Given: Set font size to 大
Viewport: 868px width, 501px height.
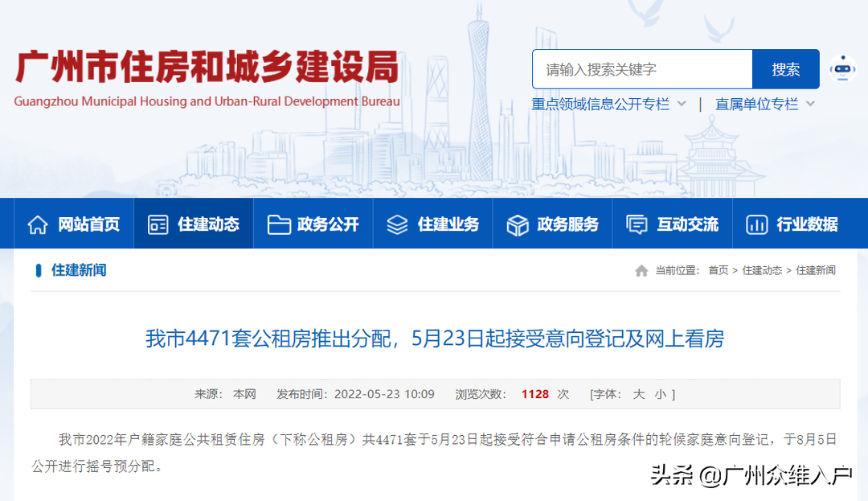Looking at the screenshot, I should click(639, 394).
